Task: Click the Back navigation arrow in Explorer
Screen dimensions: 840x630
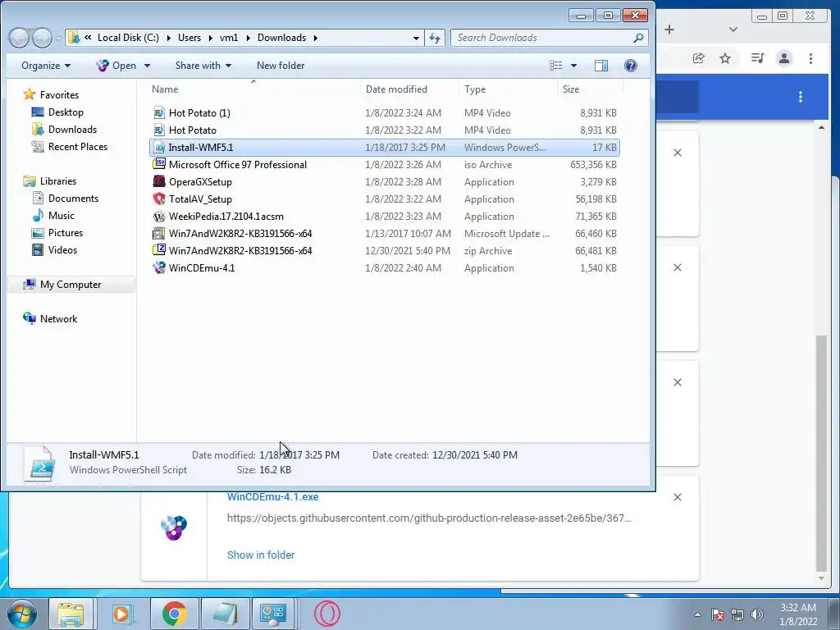Action: 19,38
